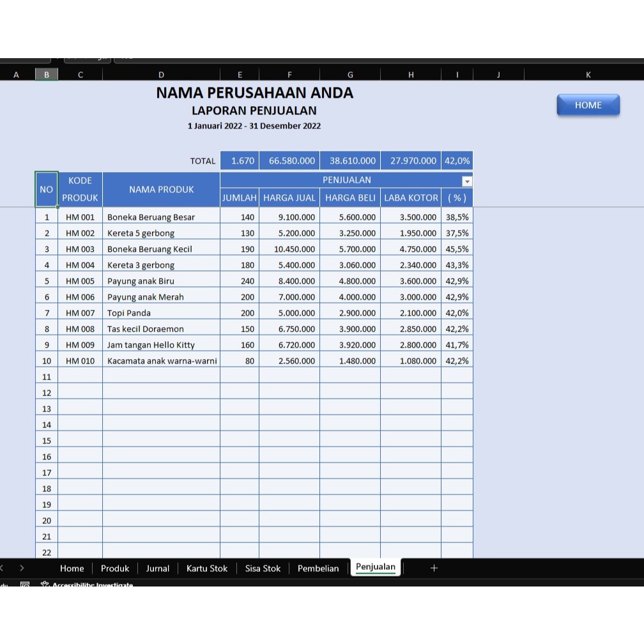Click the HARGA BELI column header
Screen dimensions: 644x644
[350, 198]
